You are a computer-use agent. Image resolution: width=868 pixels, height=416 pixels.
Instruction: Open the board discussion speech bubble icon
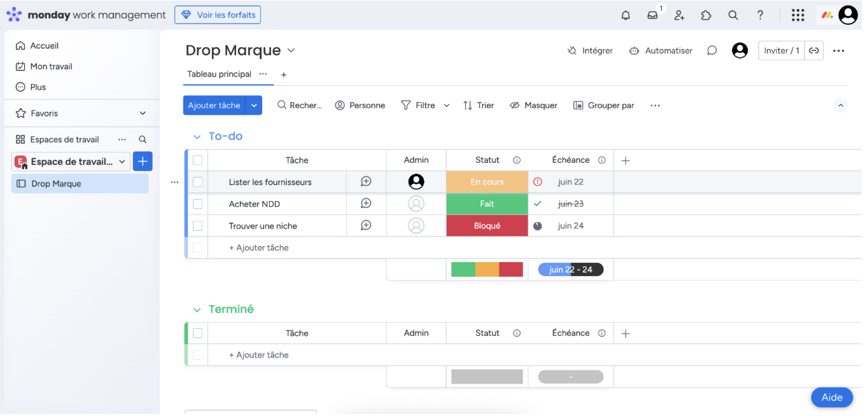click(712, 51)
